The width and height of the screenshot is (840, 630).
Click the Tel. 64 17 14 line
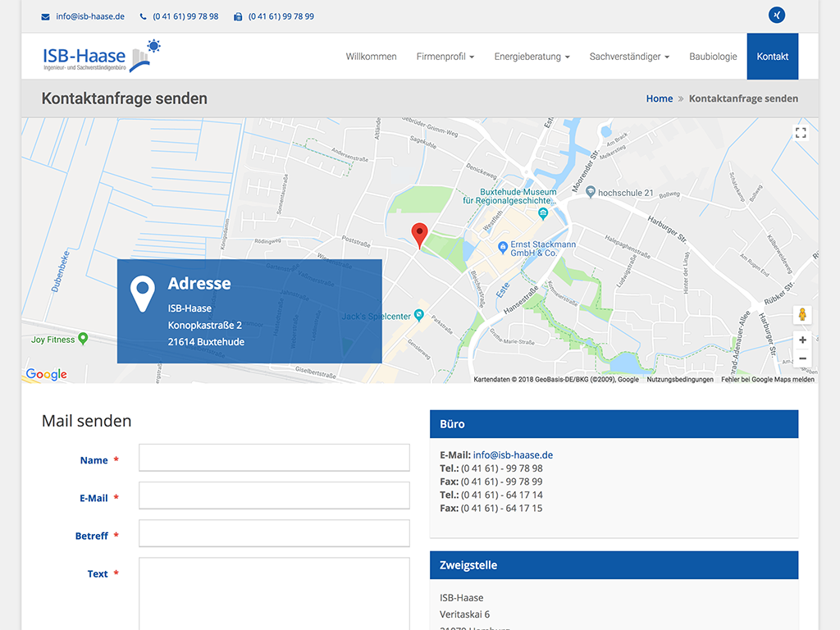pyautogui.click(x=491, y=495)
